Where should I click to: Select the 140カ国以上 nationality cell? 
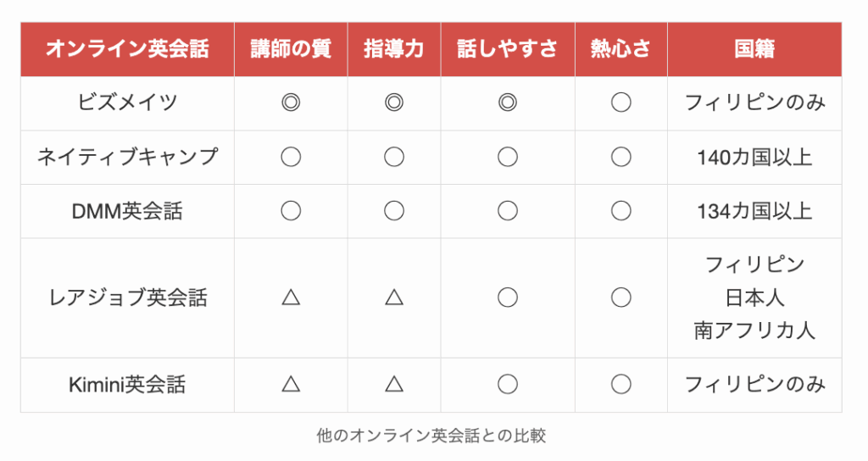click(754, 157)
